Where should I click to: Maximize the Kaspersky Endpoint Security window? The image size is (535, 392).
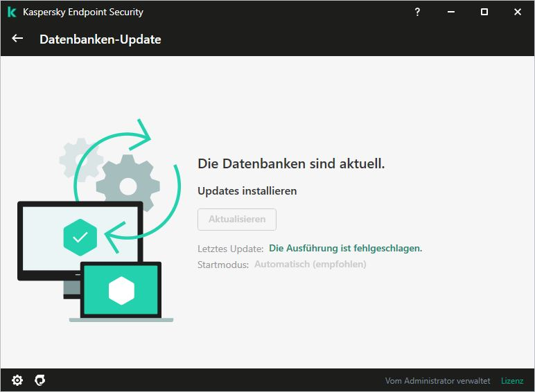[484, 12]
